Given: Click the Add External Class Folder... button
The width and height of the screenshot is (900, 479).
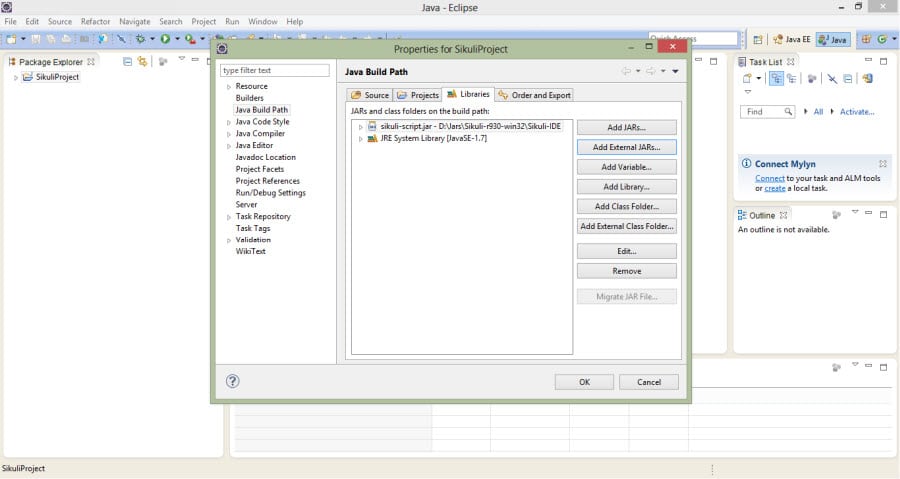Looking at the screenshot, I should (x=627, y=227).
